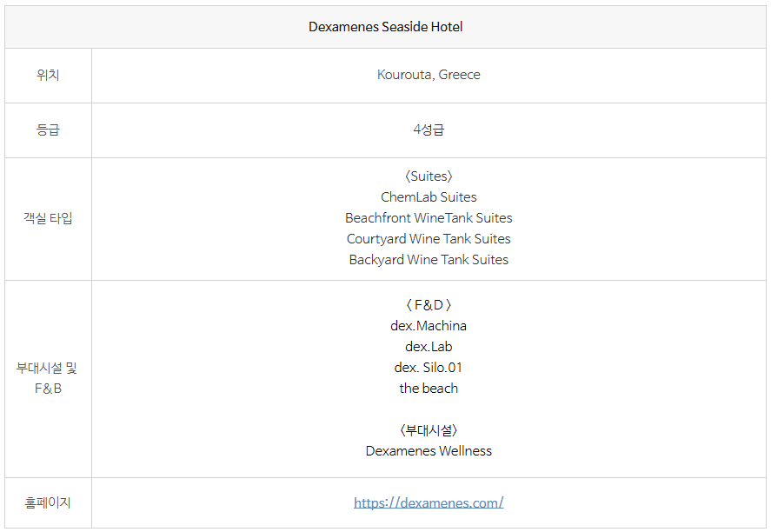771x532 pixels.
Task: Click Backyard Wine Tank Suites entry
Action: tap(429, 260)
